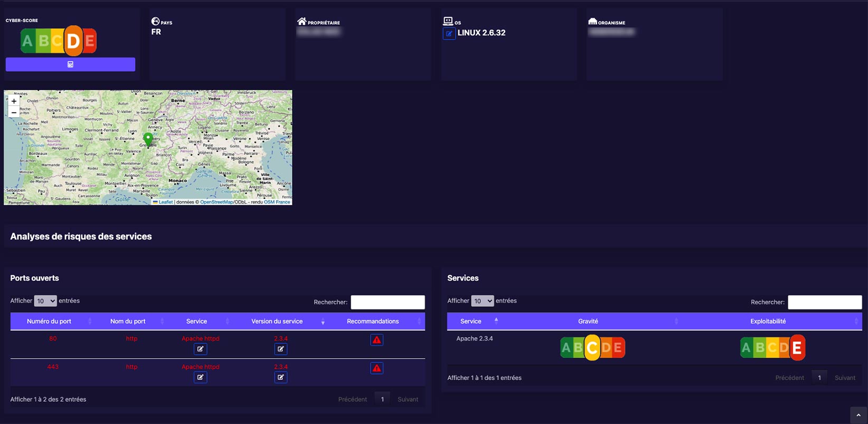Open entries count dropdown in Ports ouverts

pos(45,301)
